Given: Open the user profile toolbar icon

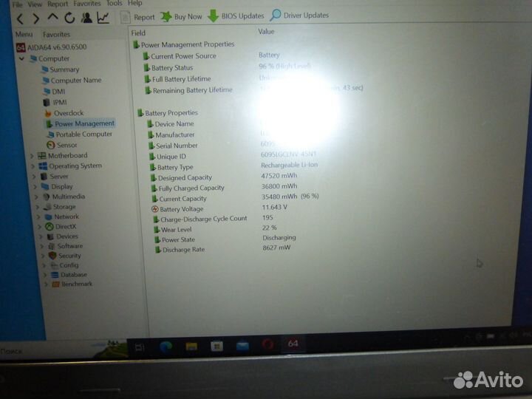Looking at the screenshot, I should click(86, 17).
